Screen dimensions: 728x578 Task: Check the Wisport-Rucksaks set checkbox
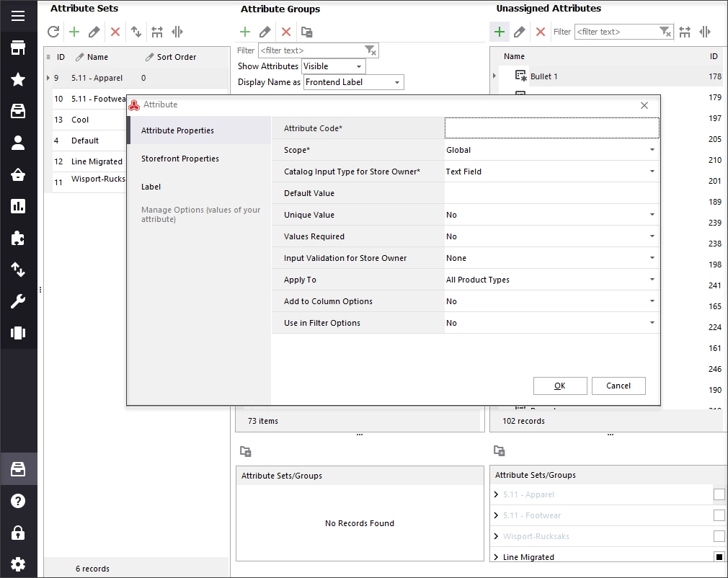click(719, 536)
